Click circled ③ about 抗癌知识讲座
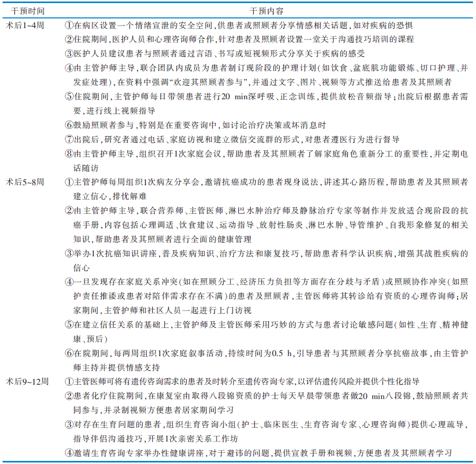The image size is (476, 464). click(x=69, y=253)
